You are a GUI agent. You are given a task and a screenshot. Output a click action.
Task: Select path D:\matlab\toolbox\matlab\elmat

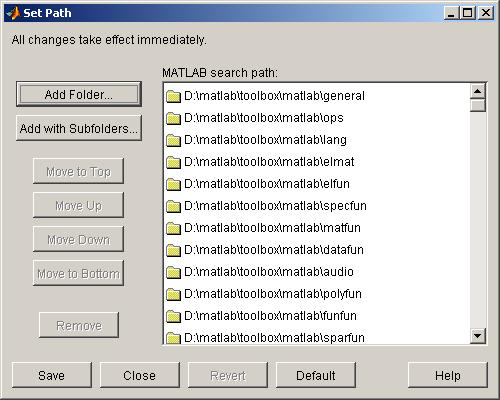(269, 162)
